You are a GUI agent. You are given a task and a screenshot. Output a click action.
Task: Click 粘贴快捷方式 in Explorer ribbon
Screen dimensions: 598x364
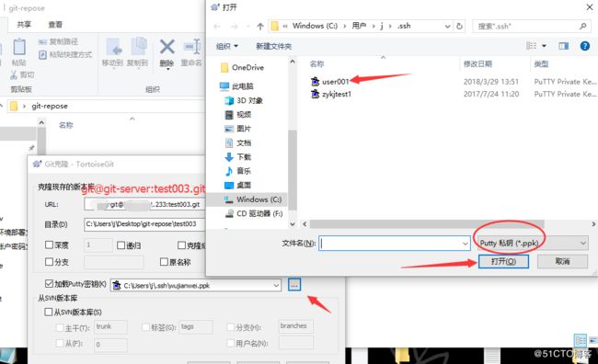[65, 54]
